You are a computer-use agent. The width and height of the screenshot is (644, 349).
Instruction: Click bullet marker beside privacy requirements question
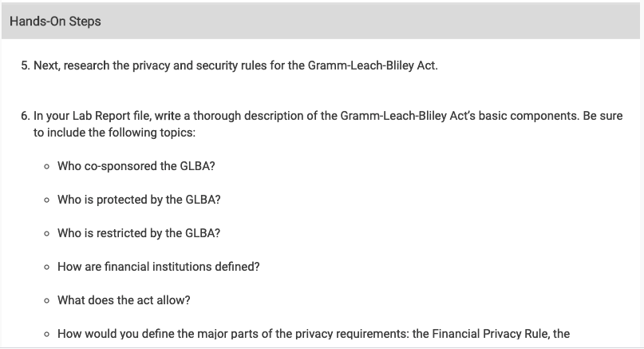point(47,334)
